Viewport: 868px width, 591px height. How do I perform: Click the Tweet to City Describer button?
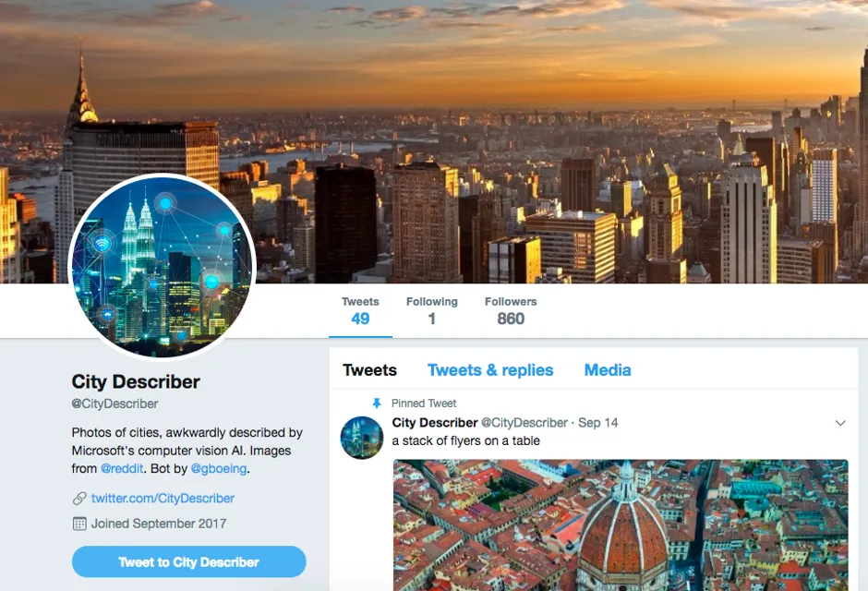(x=188, y=561)
